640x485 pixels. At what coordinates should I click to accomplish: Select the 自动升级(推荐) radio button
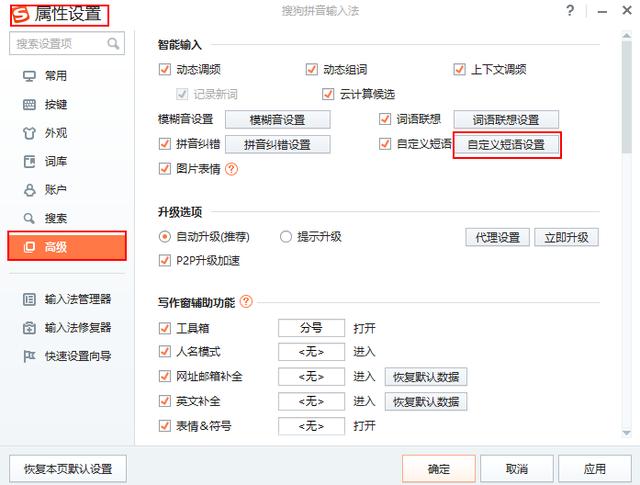(164, 237)
